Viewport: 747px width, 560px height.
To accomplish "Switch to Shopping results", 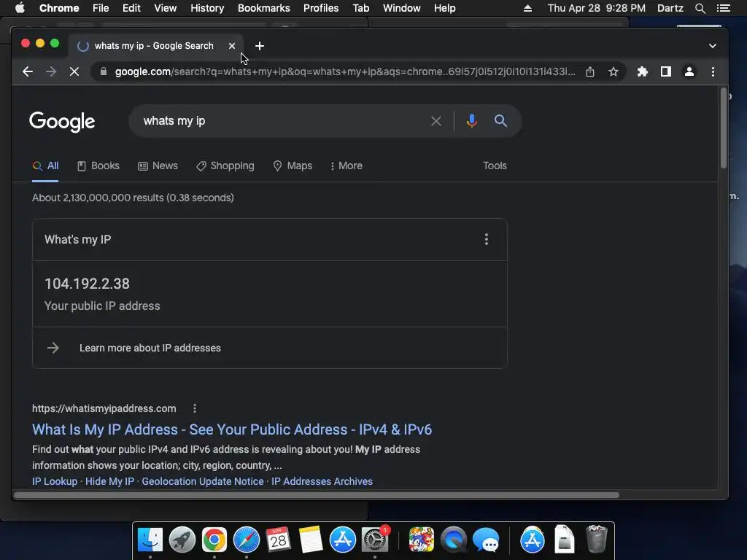I will click(225, 166).
